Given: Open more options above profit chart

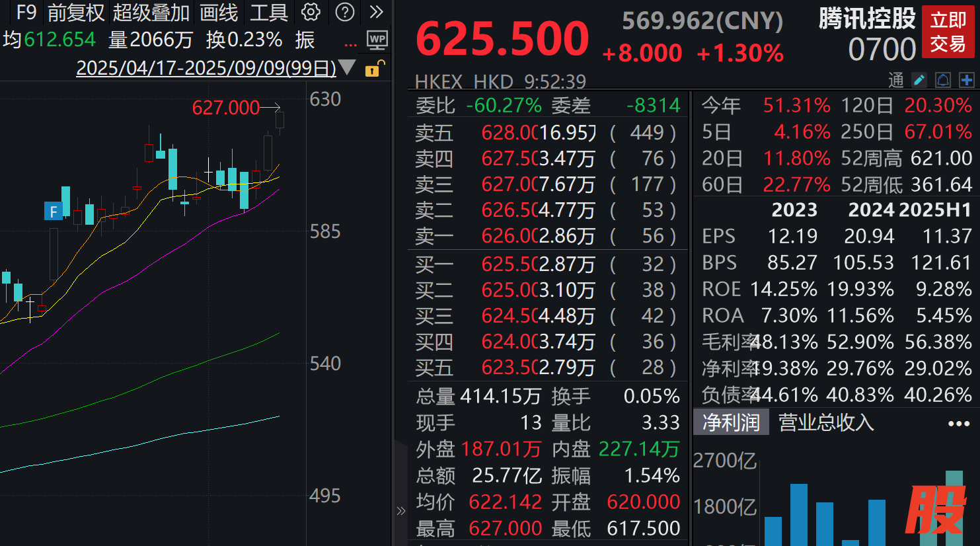Looking at the screenshot, I should click(958, 423).
